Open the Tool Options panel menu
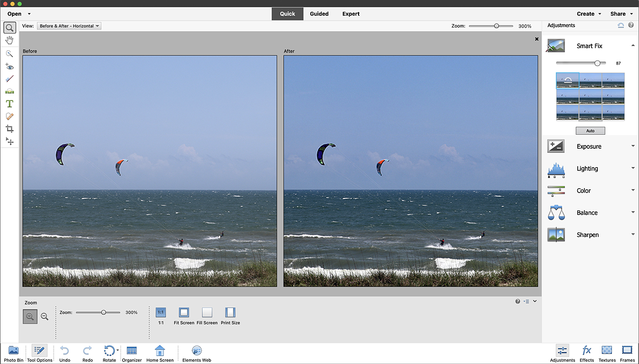Image resolution: width=639 pixels, height=364 pixels. (x=526, y=301)
